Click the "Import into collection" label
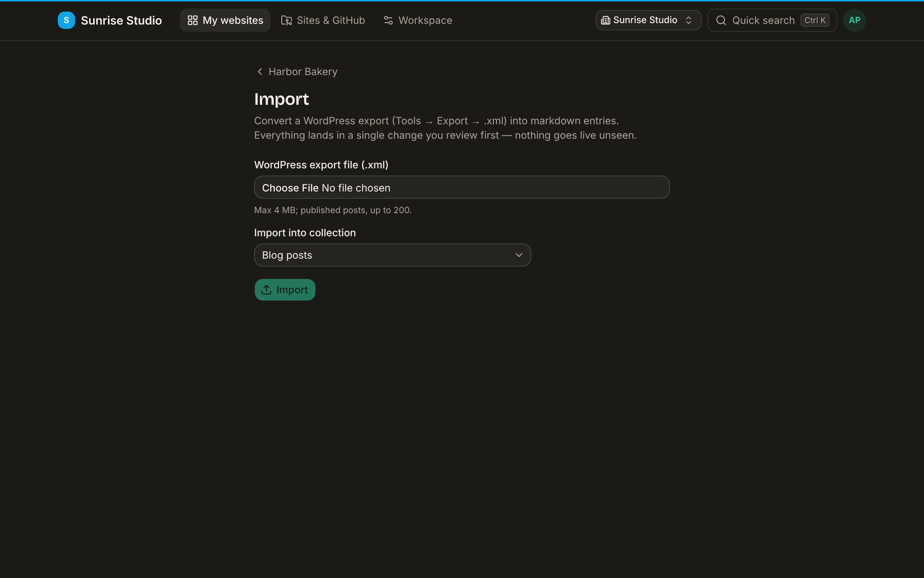 point(305,233)
